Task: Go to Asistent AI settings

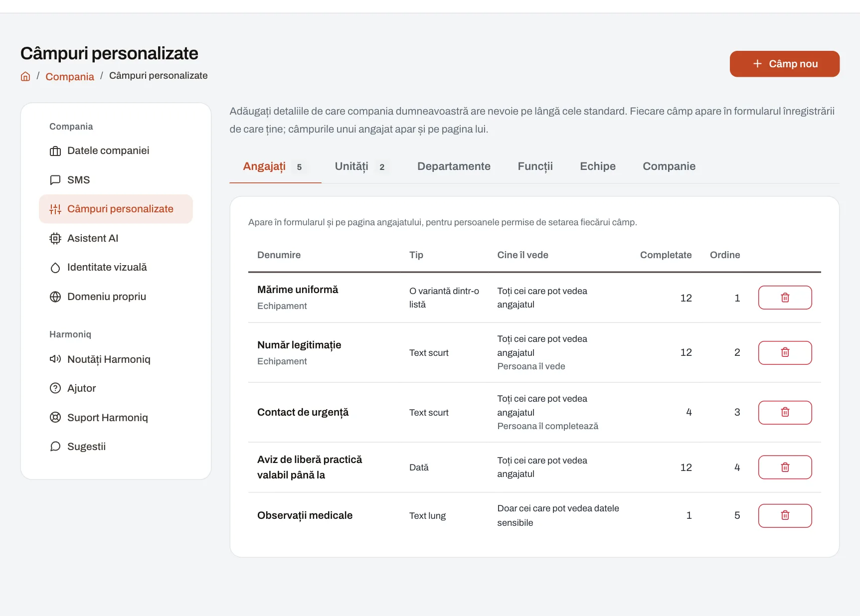Action: [x=116, y=238]
